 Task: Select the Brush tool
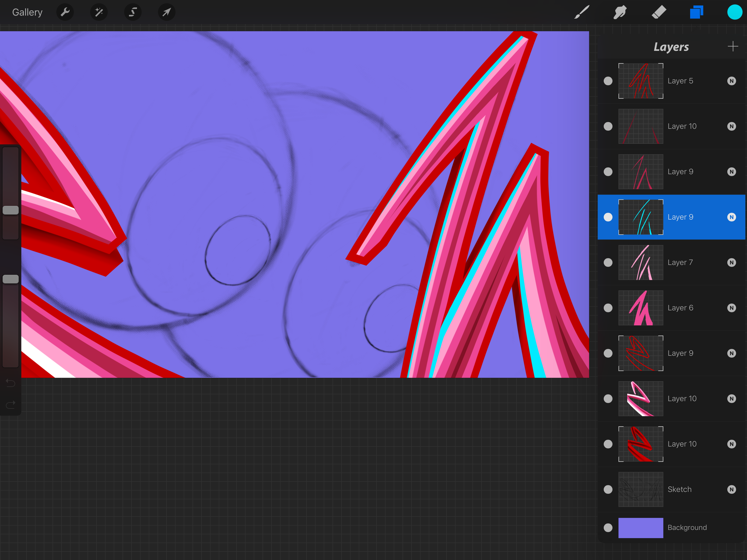pos(582,13)
